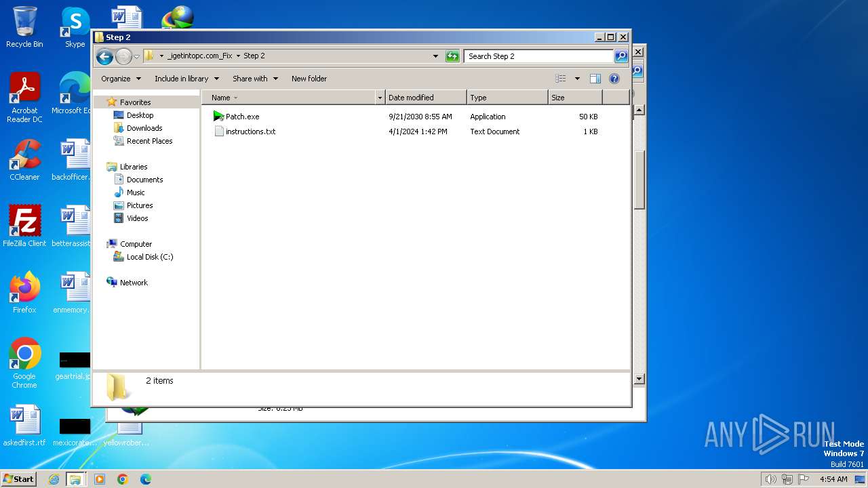
Task: Open Windows Media Player from taskbar
Action: tap(100, 479)
